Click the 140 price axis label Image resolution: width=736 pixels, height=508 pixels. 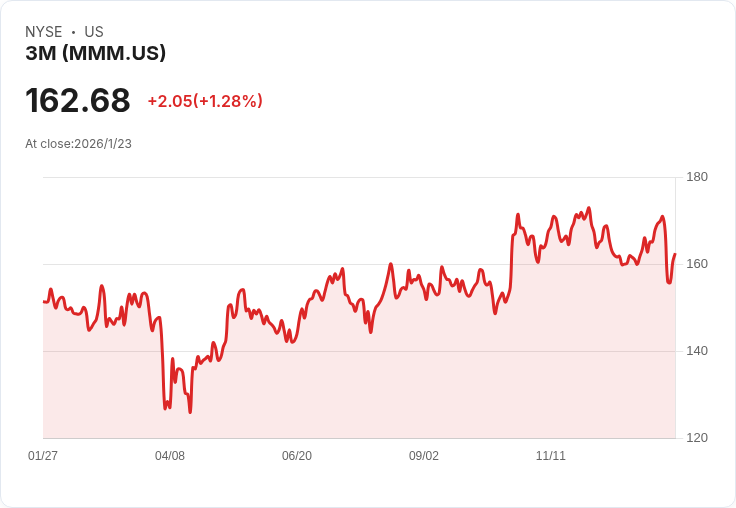click(x=697, y=351)
